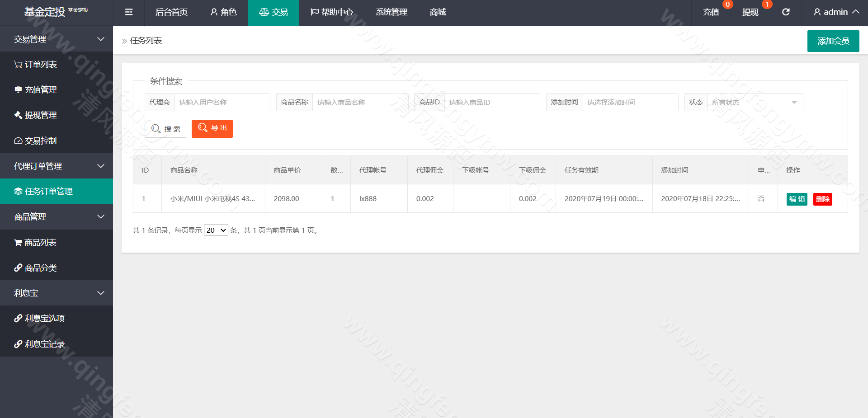Click the person icon on 角色 nav item
Image resolution: width=868 pixels, height=418 pixels.
point(212,12)
